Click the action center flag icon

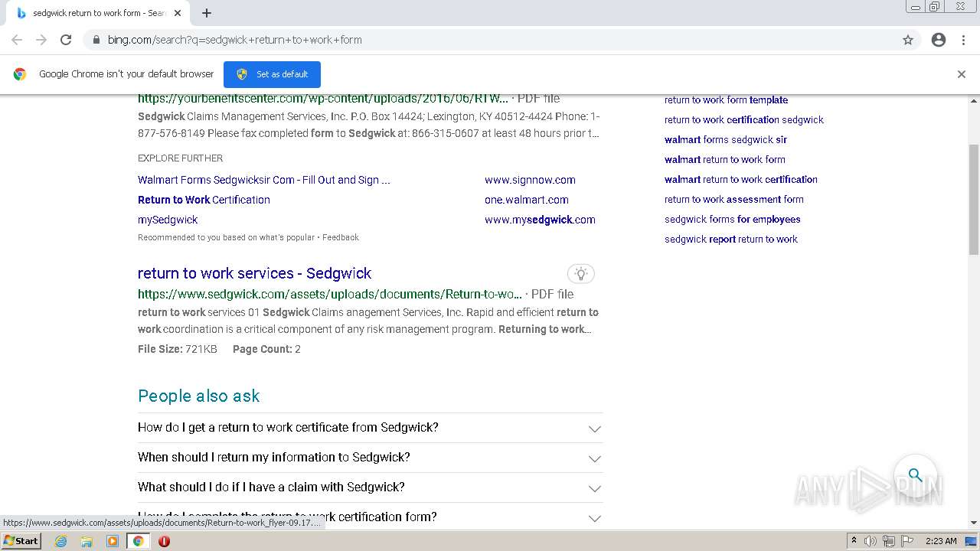coord(907,541)
